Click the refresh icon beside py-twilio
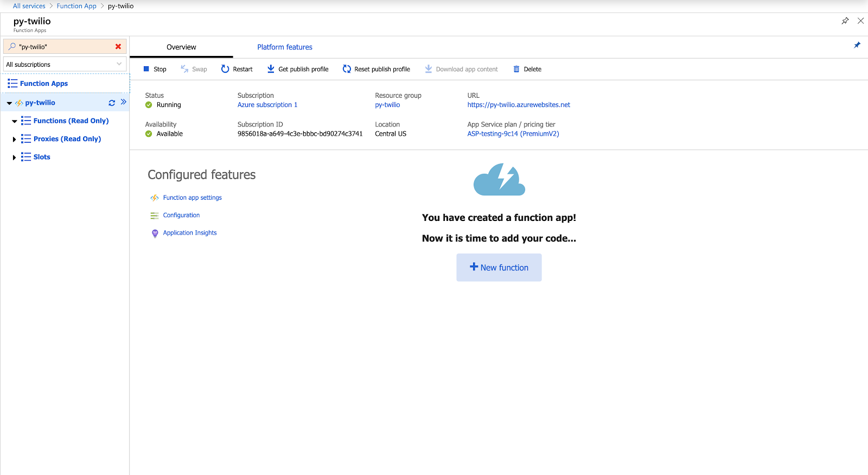 coord(112,103)
